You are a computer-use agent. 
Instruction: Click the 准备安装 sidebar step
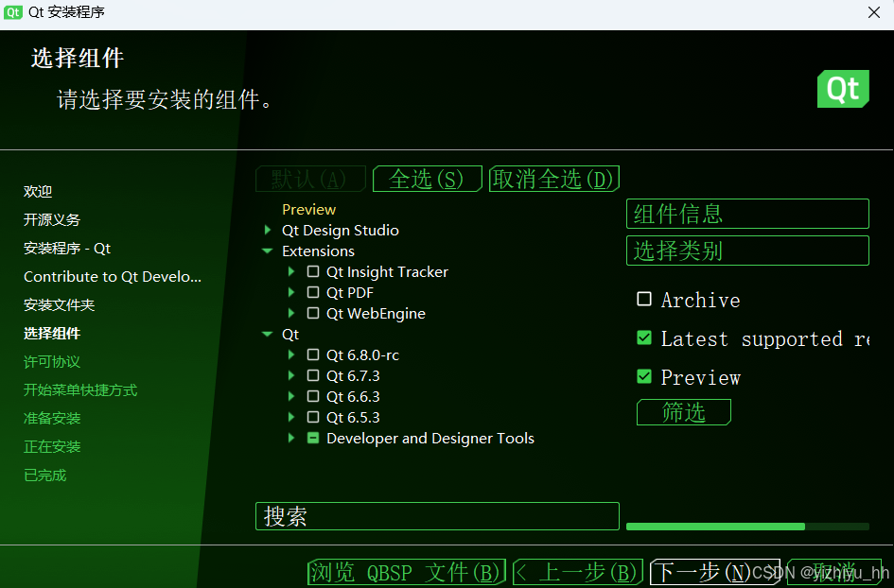52,418
